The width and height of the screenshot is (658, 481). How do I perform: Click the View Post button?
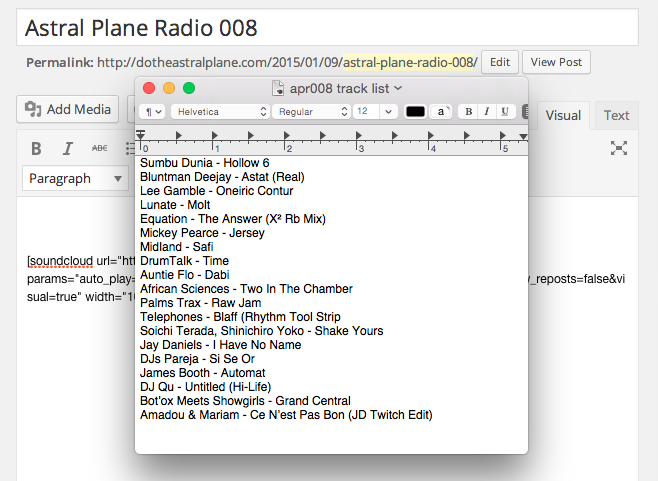click(556, 62)
